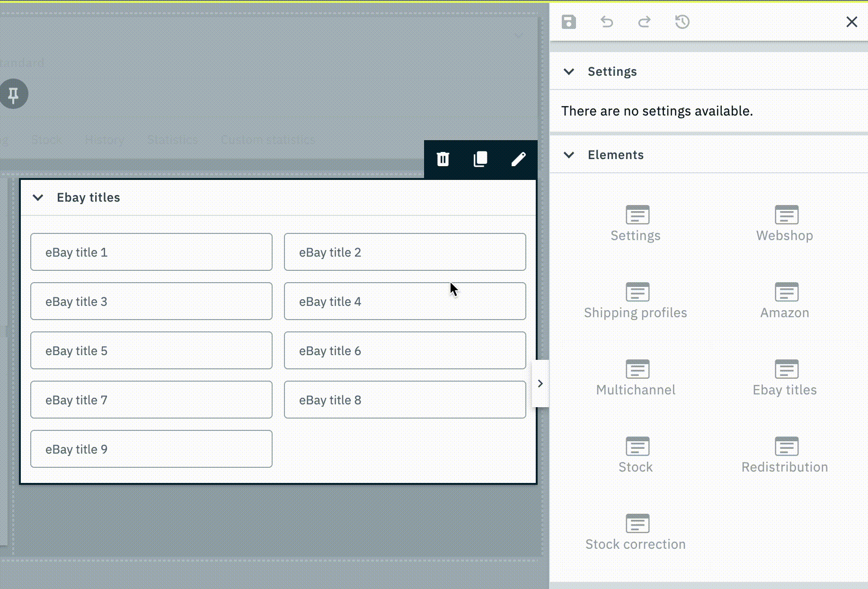Switch to the dimmed Stock tab
868x589 pixels.
[47, 140]
